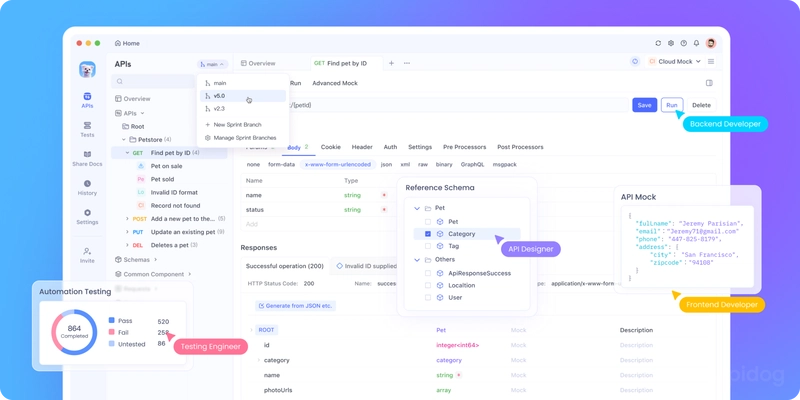This screenshot has height=400, width=800.
Task: Collapse the Pet folder in Reference Schema
Action: coord(416,208)
